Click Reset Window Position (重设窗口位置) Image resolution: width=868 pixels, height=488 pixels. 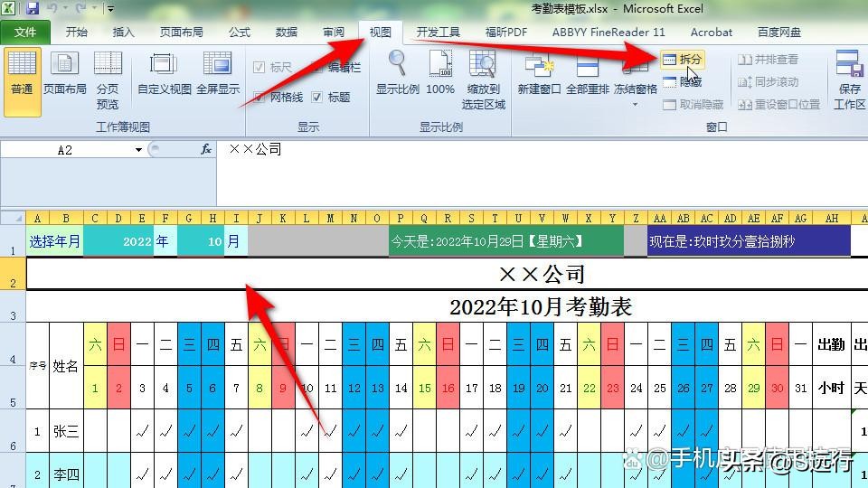coord(778,105)
